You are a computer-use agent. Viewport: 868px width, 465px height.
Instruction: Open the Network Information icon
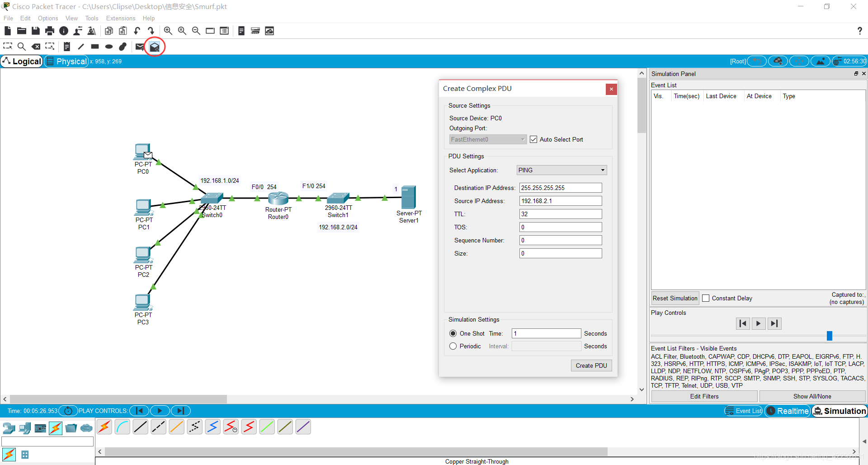pos(64,31)
